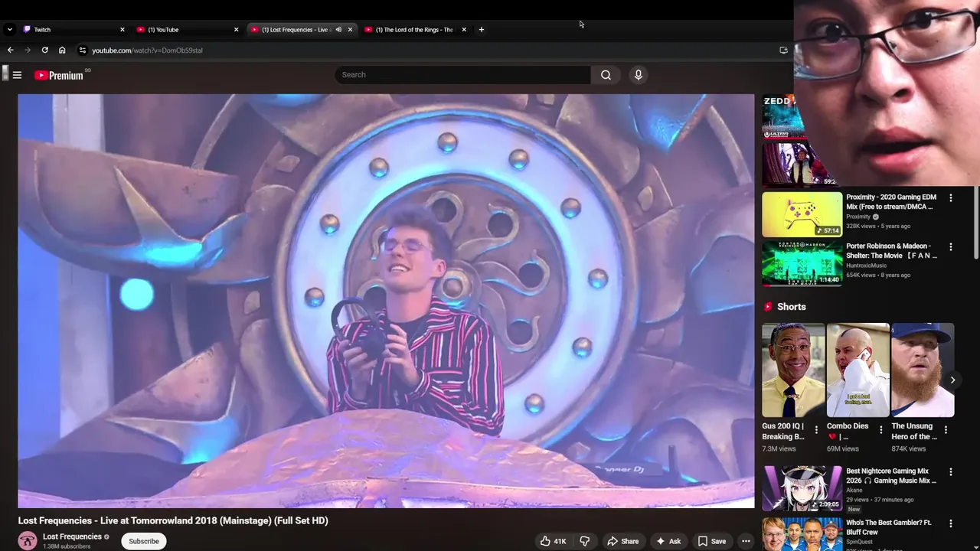Open the Ask AI button
Viewport: 980px width, 551px height.
click(x=668, y=541)
